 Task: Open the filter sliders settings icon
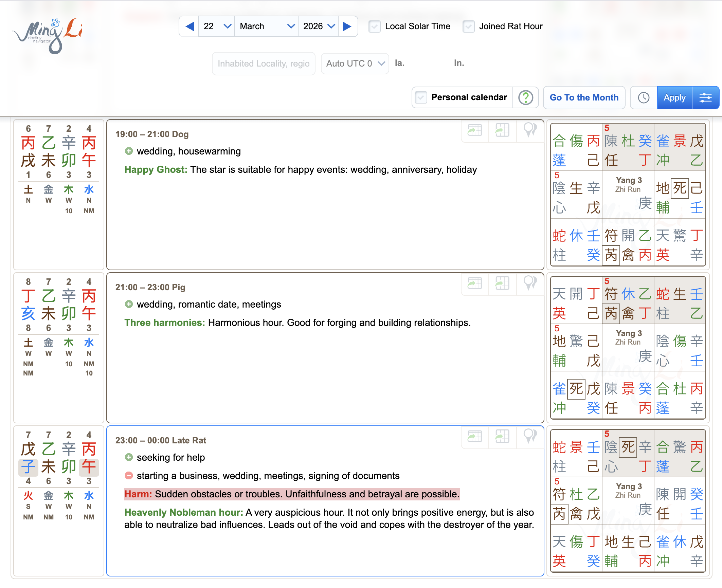(705, 98)
